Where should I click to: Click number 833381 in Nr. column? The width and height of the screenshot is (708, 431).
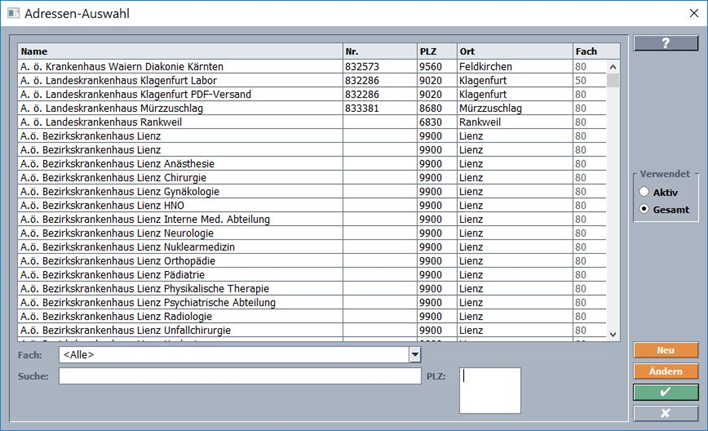click(x=362, y=108)
